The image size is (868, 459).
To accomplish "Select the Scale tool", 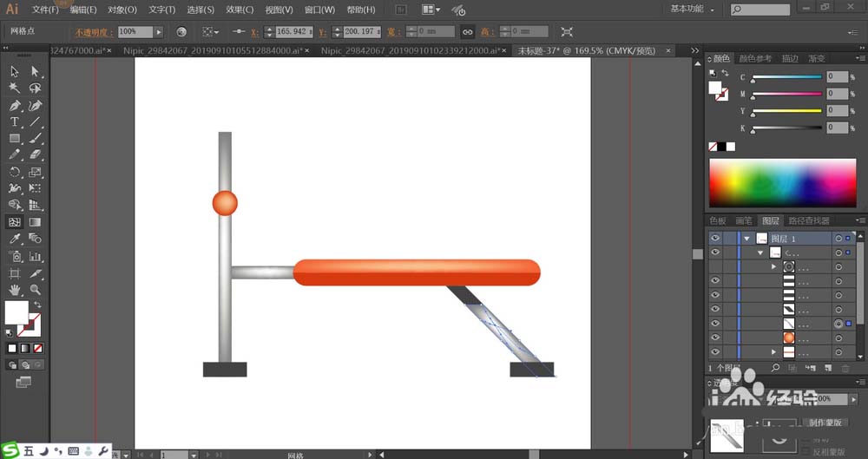I will [36, 172].
